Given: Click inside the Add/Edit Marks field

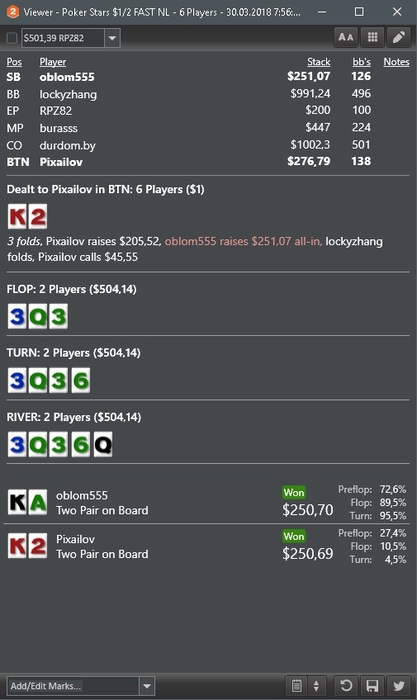Looking at the screenshot, I should tap(73, 686).
